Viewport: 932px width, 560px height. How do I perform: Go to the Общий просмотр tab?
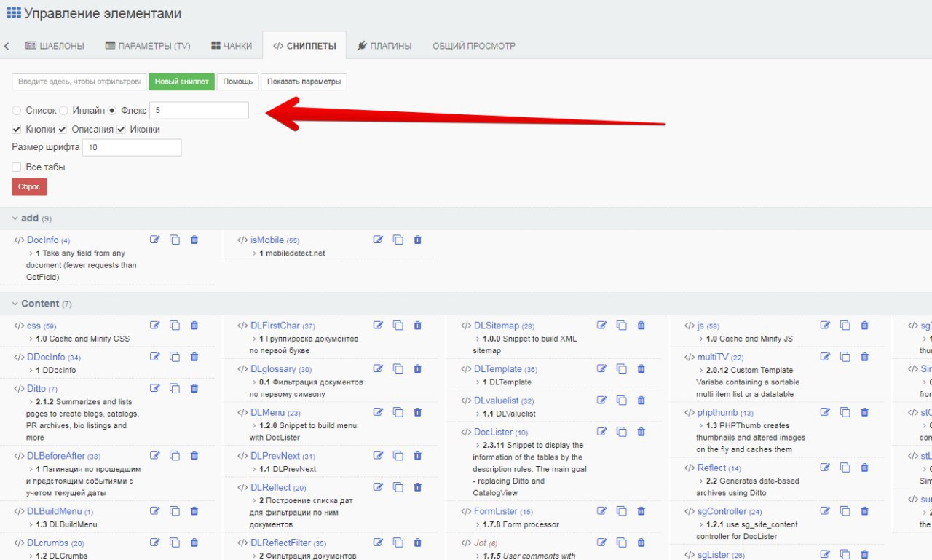[x=474, y=46]
